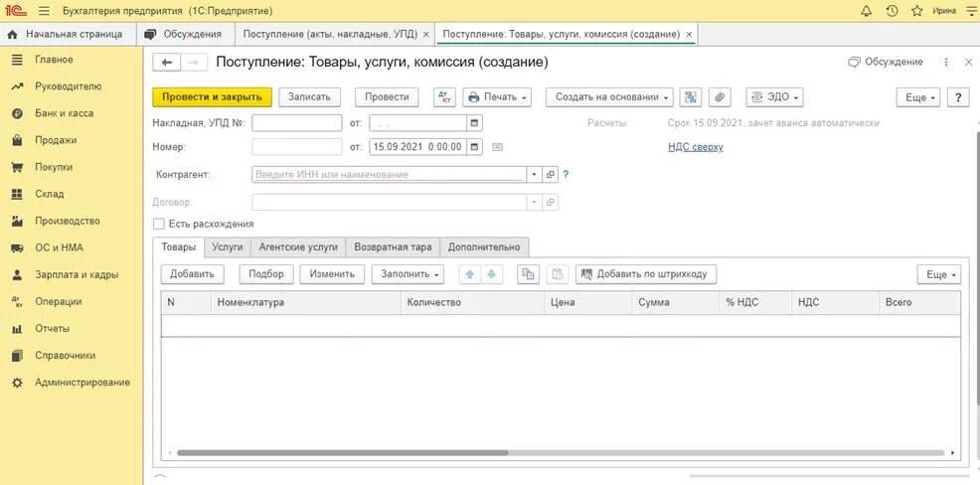Click Накладная, УПД № input field
This screenshot has width=980, height=485.
(297, 123)
